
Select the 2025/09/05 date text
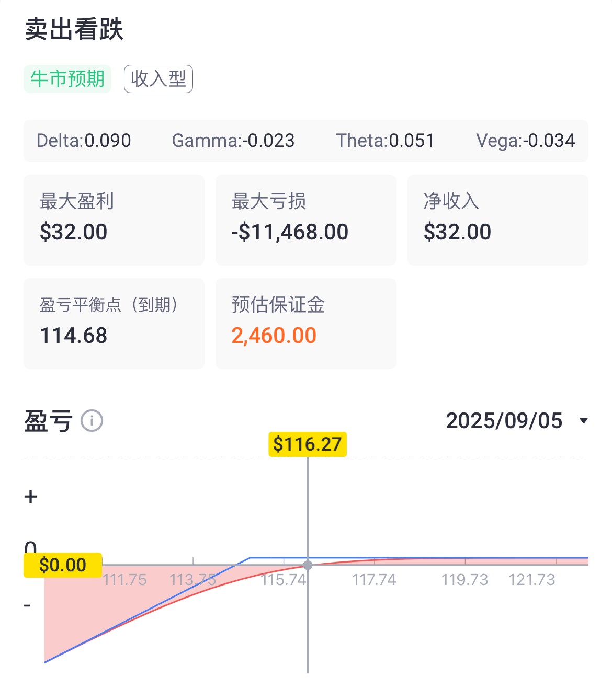(504, 421)
